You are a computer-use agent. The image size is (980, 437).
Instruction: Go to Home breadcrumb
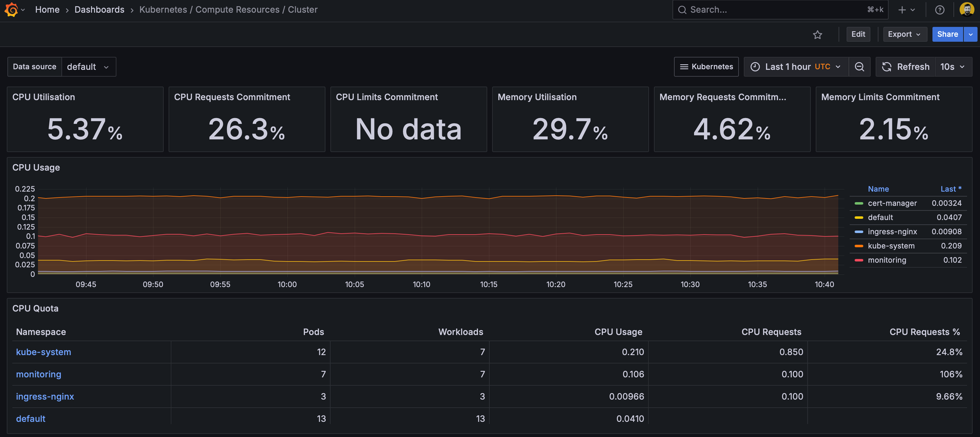coord(47,10)
